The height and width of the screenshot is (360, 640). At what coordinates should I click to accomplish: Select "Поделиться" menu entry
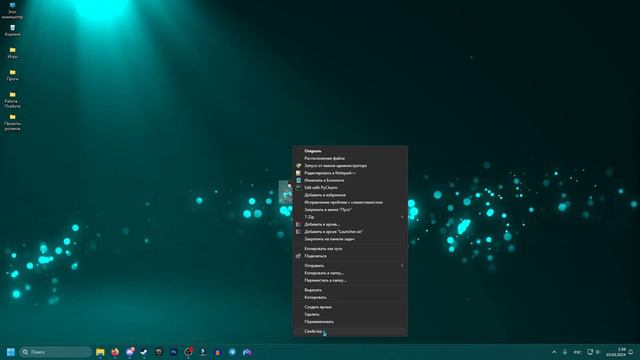pos(350,256)
